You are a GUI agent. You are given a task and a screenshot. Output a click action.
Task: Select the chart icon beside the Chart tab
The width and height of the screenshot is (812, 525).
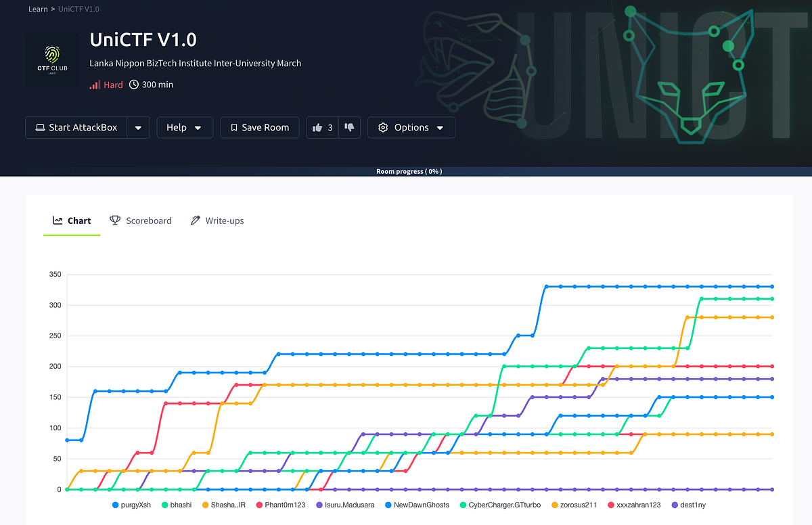pos(58,220)
